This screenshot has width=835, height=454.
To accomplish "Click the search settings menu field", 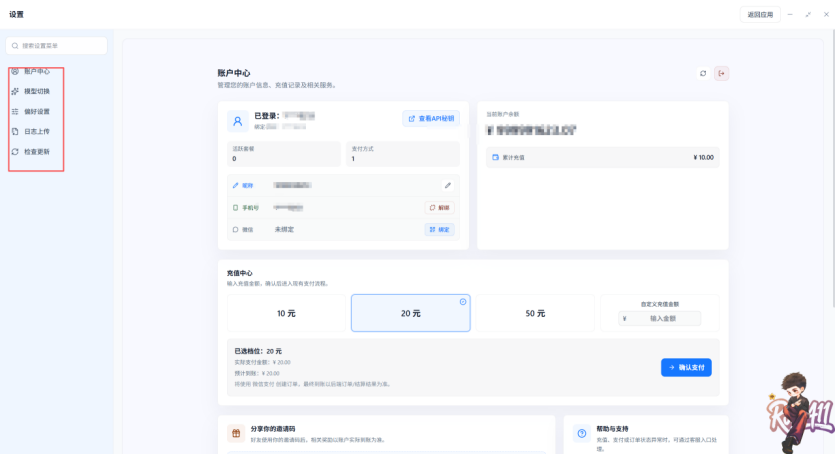I will pos(56,46).
